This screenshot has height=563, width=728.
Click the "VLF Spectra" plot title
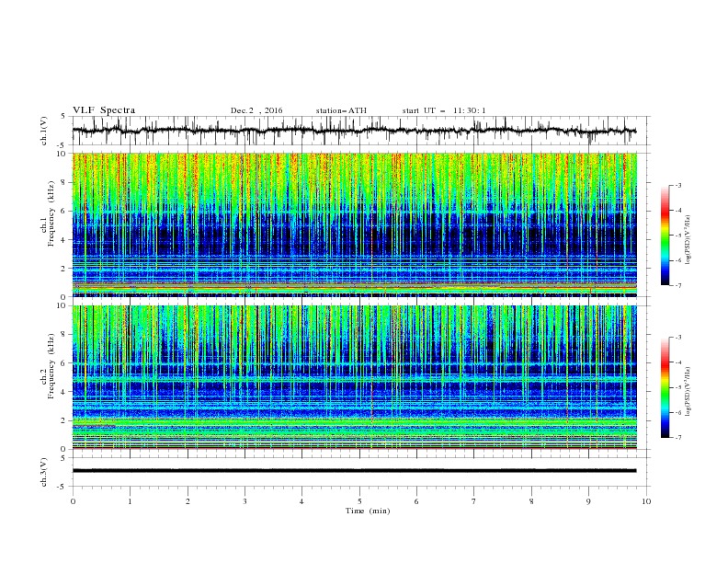point(104,110)
